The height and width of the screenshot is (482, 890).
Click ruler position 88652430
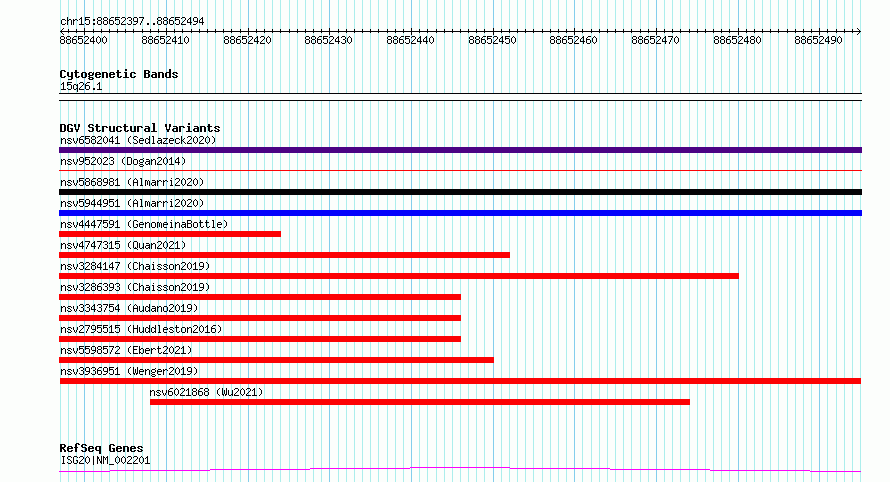point(328,40)
